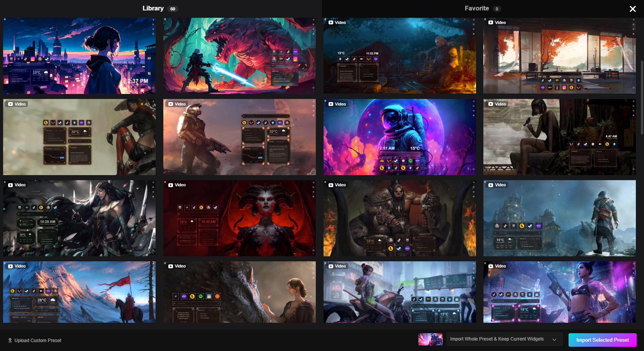Image resolution: width=644 pixels, height=351 pixels.
Task: Open the Import Whole Preset & Keep Current Widgets dropdown
Action: tap(505, 339)
